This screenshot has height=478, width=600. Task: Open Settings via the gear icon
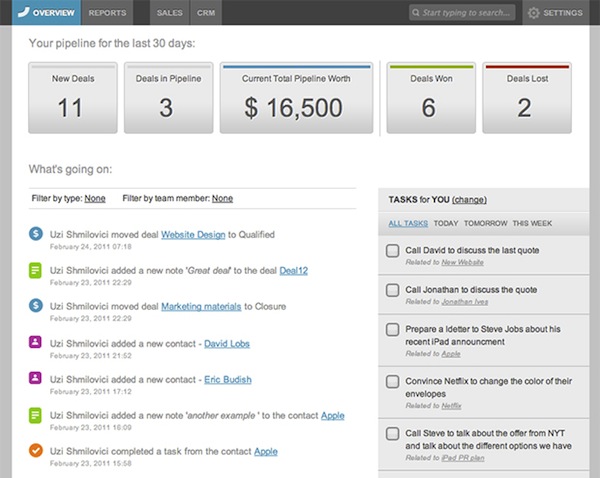534,13
